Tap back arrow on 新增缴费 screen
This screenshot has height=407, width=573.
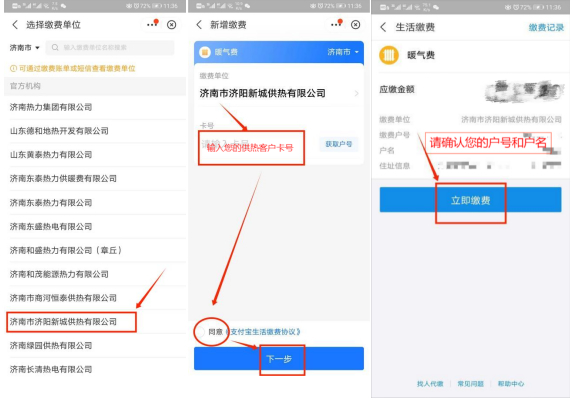(199, 25)
